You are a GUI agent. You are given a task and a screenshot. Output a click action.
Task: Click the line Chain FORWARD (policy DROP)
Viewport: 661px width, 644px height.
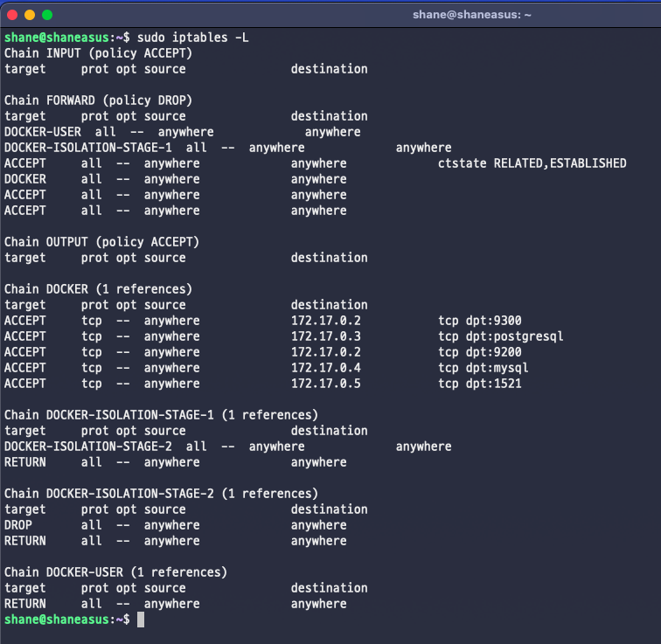98,100
